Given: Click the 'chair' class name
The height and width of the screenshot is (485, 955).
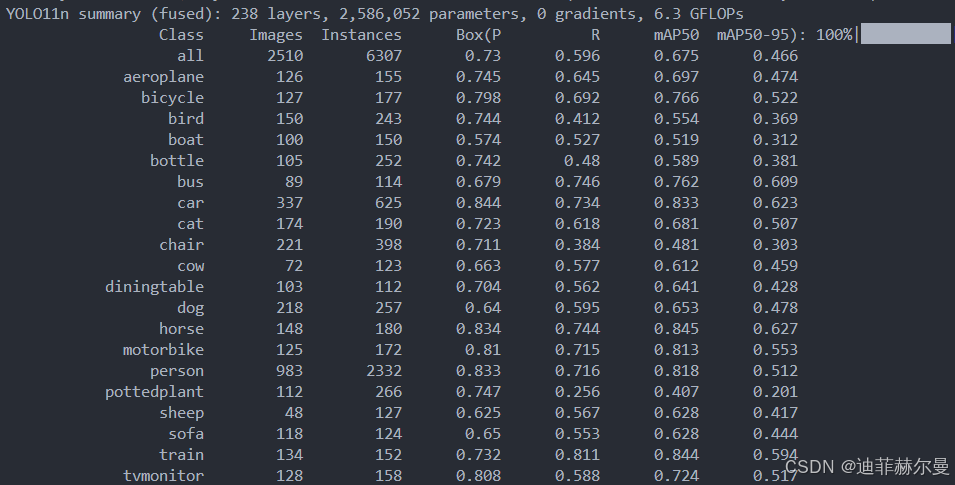Looking at the screenshot, I should coord(181,244).
